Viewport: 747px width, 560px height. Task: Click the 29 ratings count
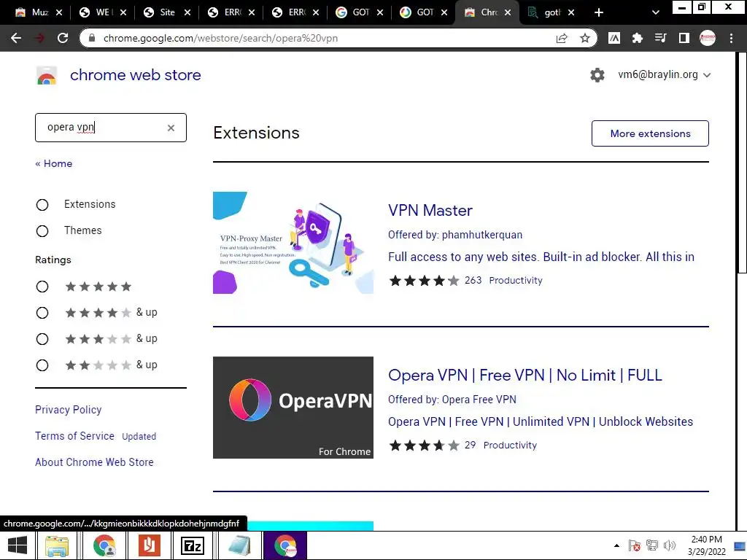pos(471,446)
